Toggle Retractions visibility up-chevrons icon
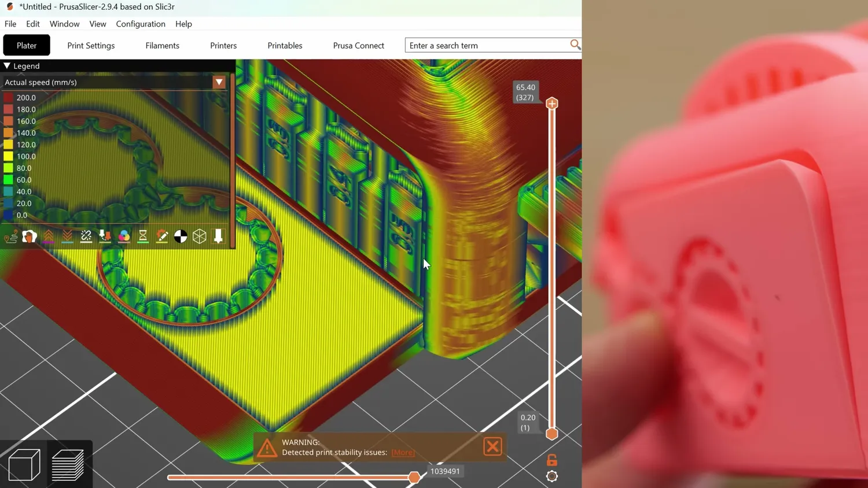This screenshot has width=868, height=488. click(49, 236)
